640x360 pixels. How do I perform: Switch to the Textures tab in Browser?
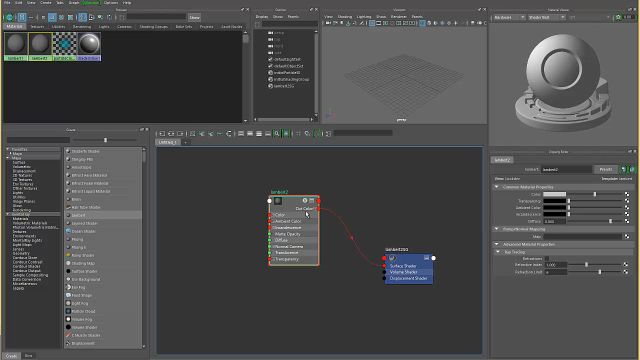pos(37,27)
